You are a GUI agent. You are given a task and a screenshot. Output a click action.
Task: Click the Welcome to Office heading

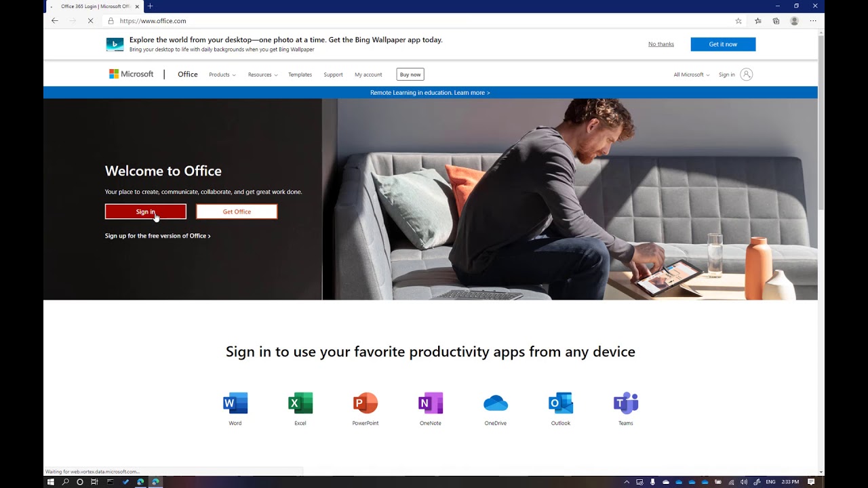click(x=163, y=171)
